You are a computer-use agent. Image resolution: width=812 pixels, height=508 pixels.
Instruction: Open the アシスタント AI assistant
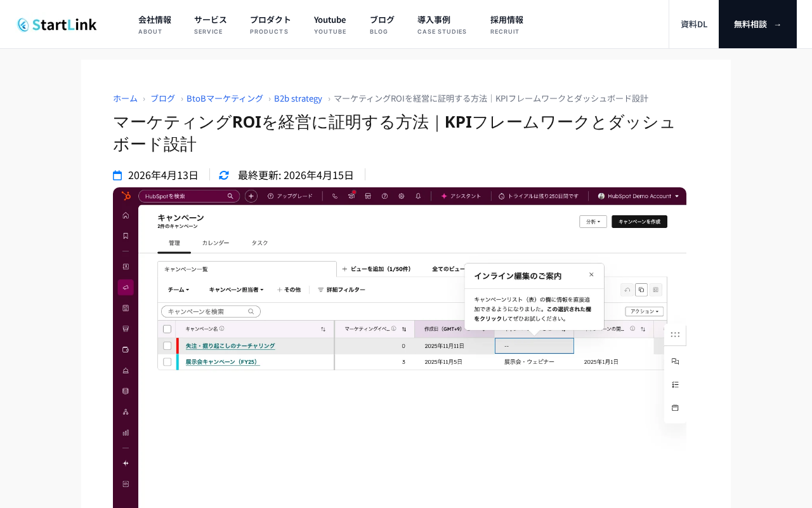point(461,196)
